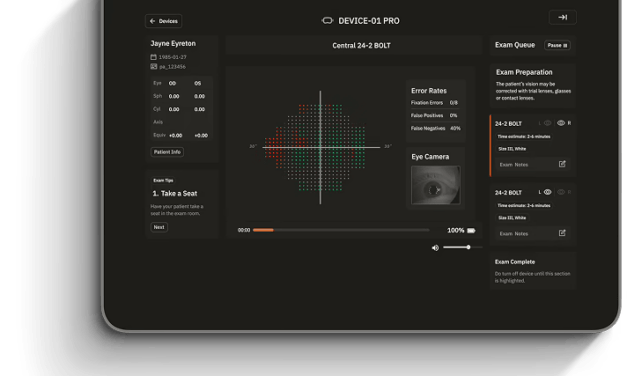Image resolution: width=627 pixels, height=376 pixels.
Task: Click Time estimate tag in first exam card
Action: click(x=524, y=136)
